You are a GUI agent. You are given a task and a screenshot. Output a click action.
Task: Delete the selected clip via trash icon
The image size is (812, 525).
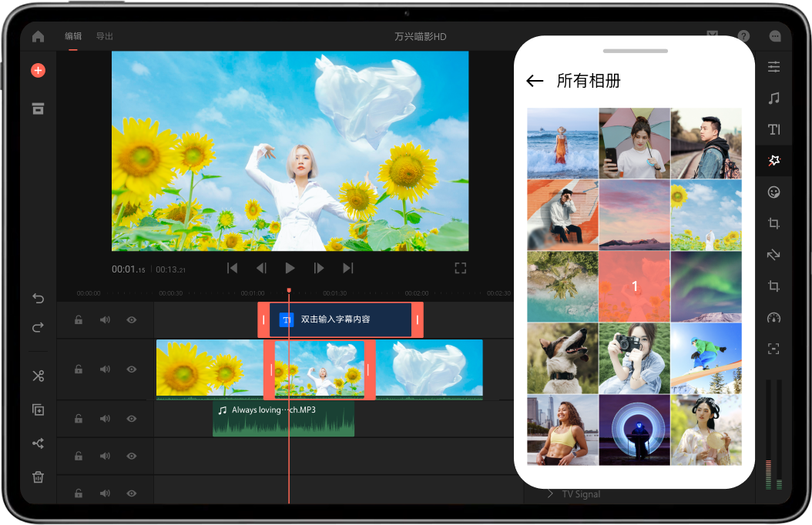tap(37, 477)
